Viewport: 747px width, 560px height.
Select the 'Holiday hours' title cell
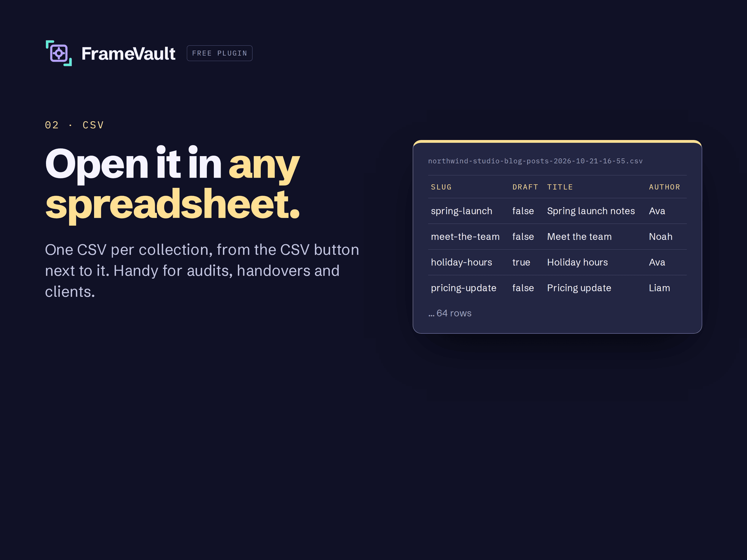tap(577, 262)
